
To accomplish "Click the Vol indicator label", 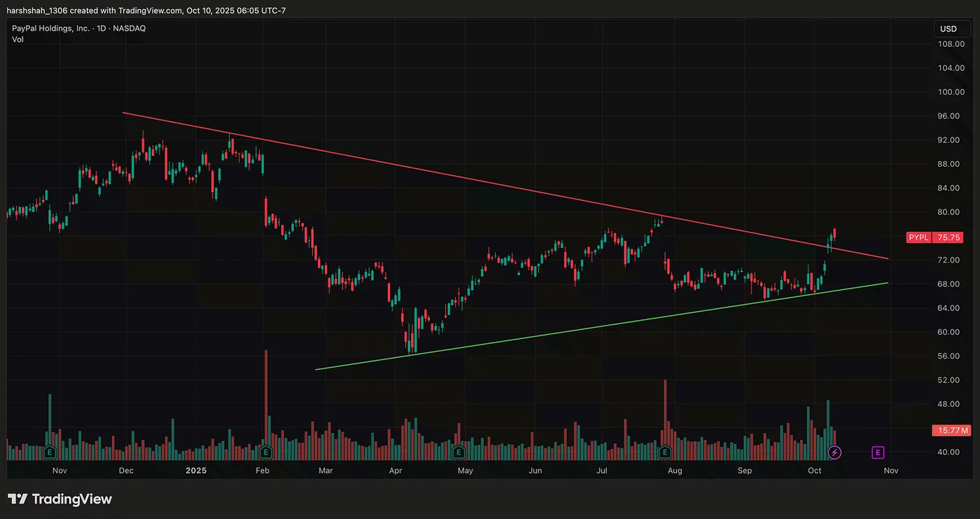I will coord(17,40).
